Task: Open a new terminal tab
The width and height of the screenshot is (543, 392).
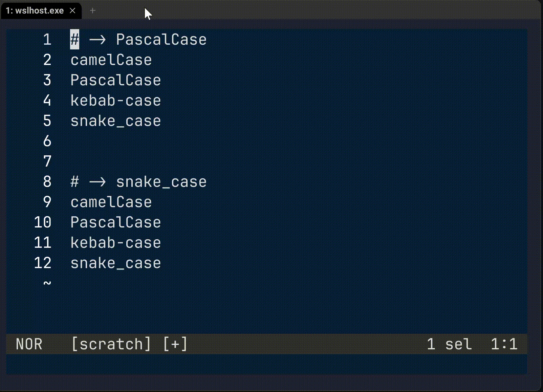Action: pos(92,10)
